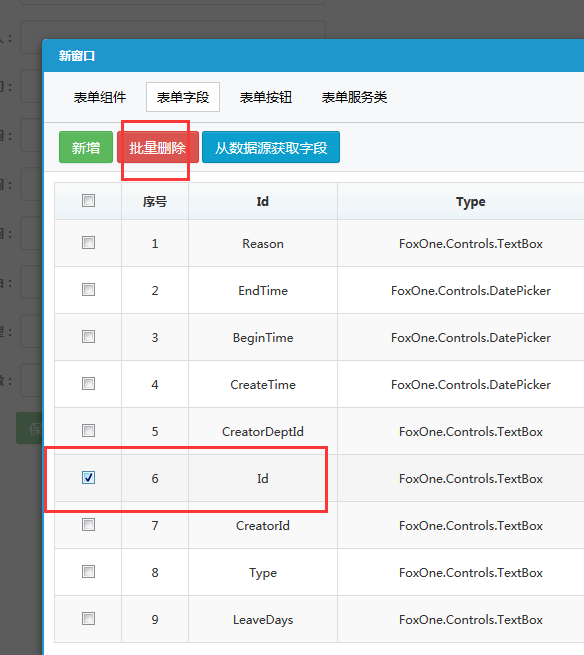Image resolution: width=584 pixels, height=655 pixels.
Task: Click the green 新增 button
Action: coord(86,147)
